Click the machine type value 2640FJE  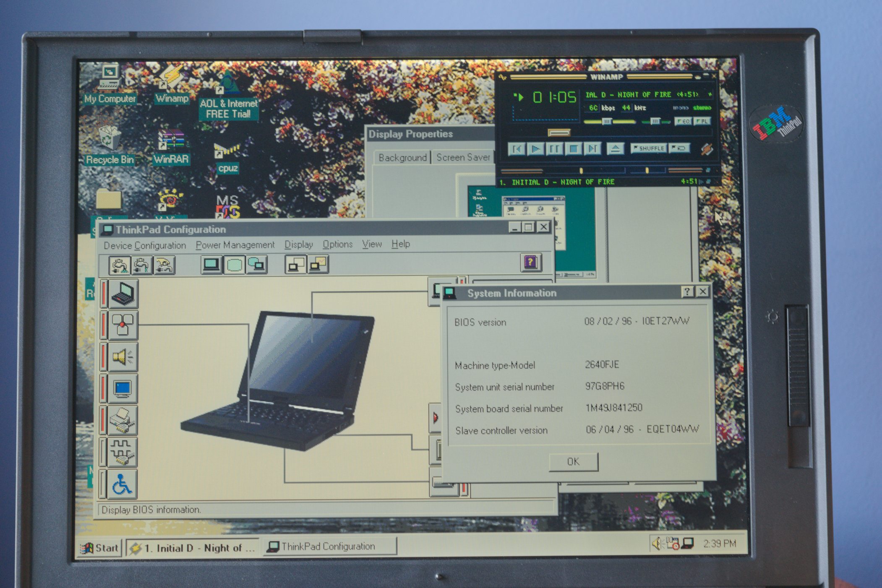click(602, 364)
